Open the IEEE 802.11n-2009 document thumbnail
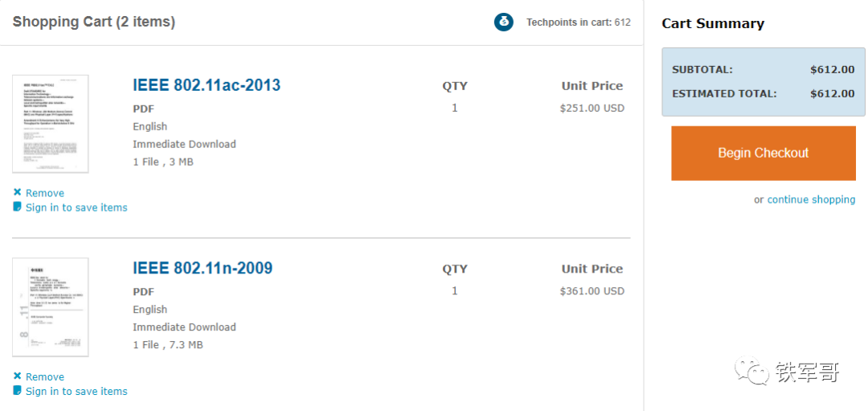This screenshot has width=868, height=411. (51, 307)
